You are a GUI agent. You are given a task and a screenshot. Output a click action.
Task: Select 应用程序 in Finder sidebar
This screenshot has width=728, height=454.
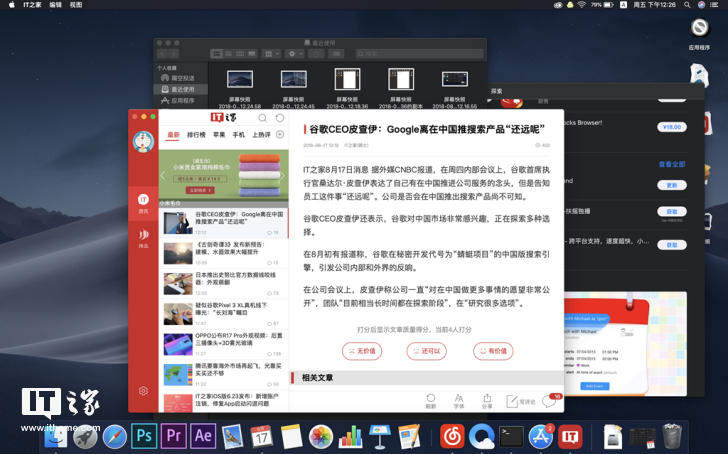(x=181, y=100)
